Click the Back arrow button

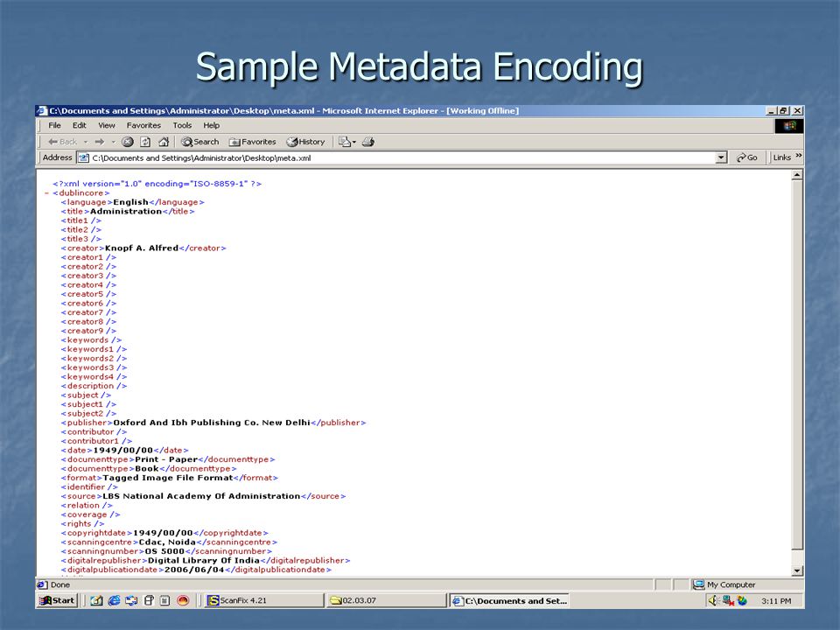[x=62, y=142]
